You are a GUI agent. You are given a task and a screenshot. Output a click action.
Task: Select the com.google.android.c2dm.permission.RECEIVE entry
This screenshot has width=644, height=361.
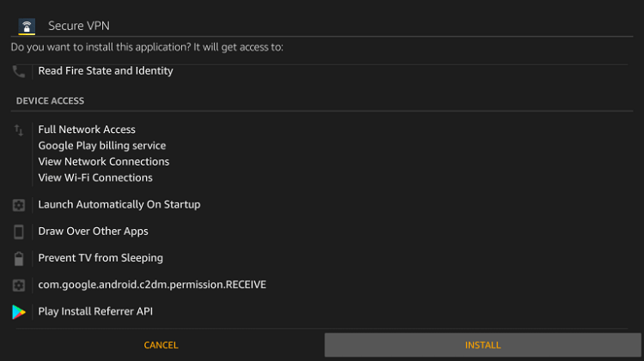click(x=152, y=285)
